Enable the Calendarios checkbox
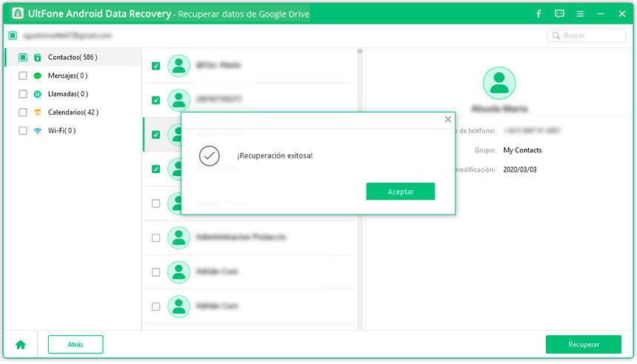 coord(23,112)
